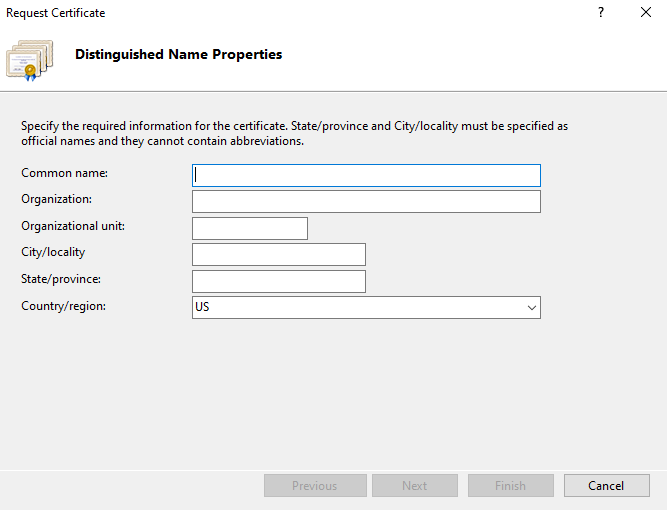
Task: Click the 'Organizational unit:' label
Action: click(x=73, y=226)
